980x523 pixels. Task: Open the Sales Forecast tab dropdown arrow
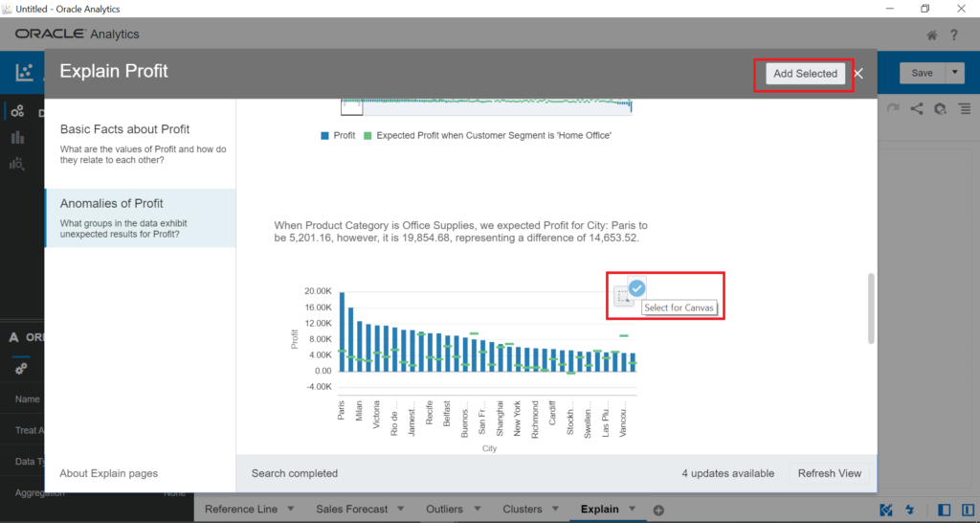tap(401, 509)
